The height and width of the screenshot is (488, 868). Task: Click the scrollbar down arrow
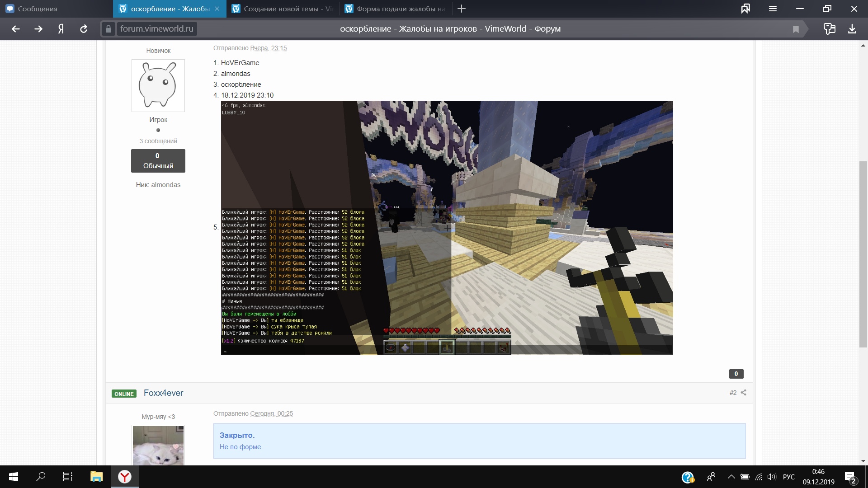pyautogui.click(x=863, y=461)
